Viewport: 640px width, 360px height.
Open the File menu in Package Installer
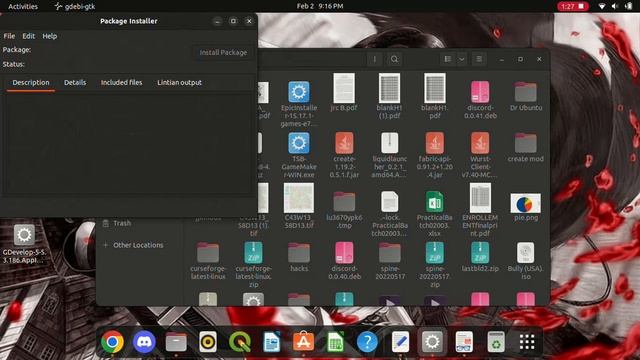point(9,36)
